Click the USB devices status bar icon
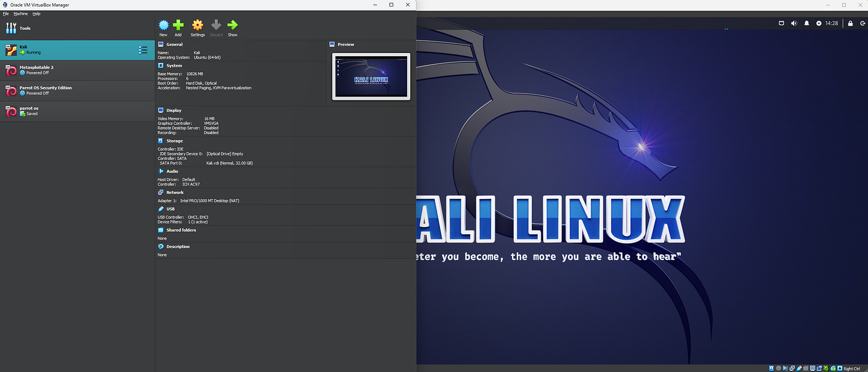 coord(799,368)
